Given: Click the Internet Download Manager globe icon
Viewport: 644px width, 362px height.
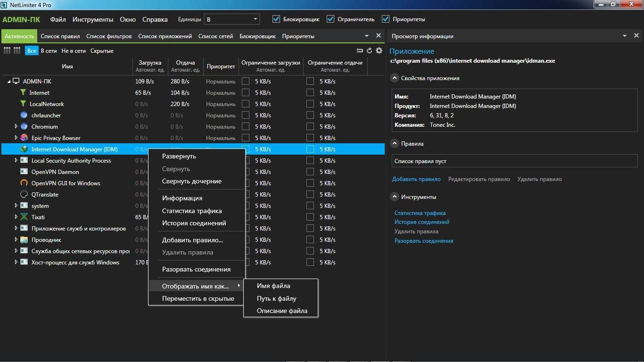Looking at the screenshot, I should (24, 149).
